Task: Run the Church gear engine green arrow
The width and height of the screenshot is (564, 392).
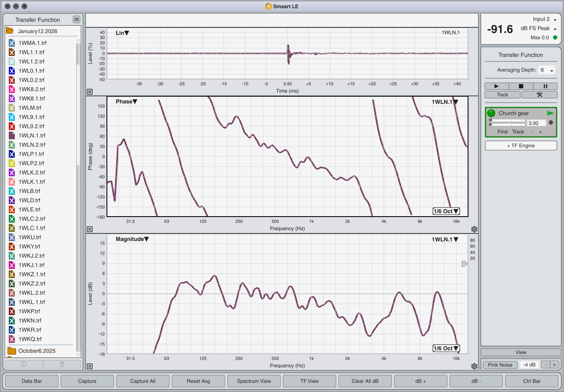Action: (550, 113)
